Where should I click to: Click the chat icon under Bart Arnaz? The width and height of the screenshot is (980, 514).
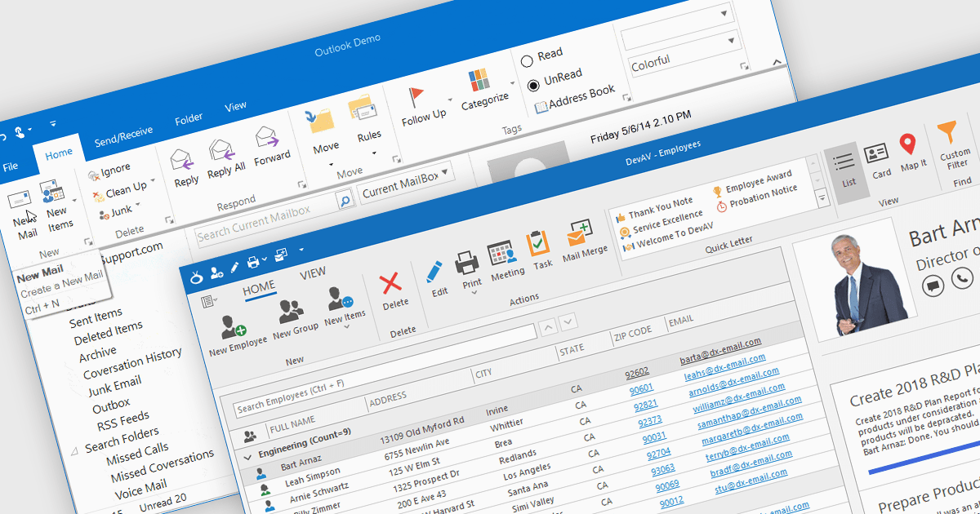pyautogui.click(x=934, y=285)
